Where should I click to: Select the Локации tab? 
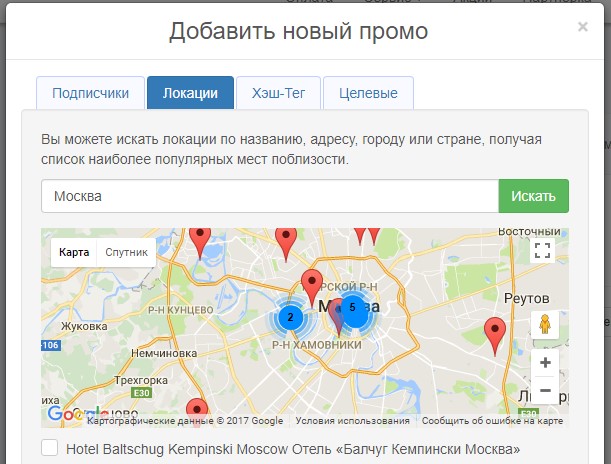[x=190, y=93]
